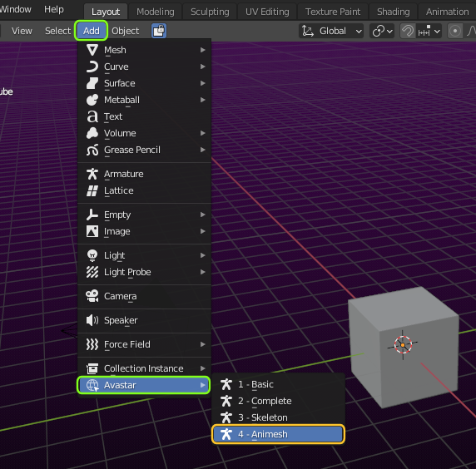Toggle proportional editing circle button
Image resolution: width=476 pixels, height=469 pixels.
click(x=454, y=31)
